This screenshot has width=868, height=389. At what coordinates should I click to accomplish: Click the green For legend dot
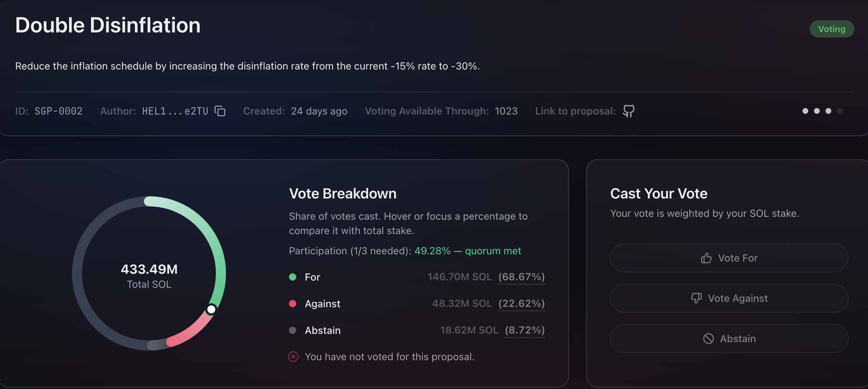pyautogui.click(x=293, y=277)
